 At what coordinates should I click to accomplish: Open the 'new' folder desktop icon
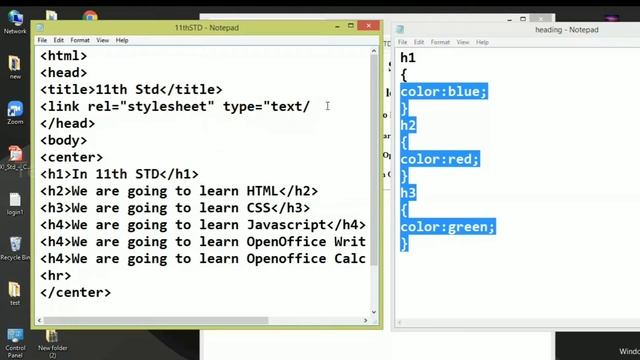[x=15, y=67]
